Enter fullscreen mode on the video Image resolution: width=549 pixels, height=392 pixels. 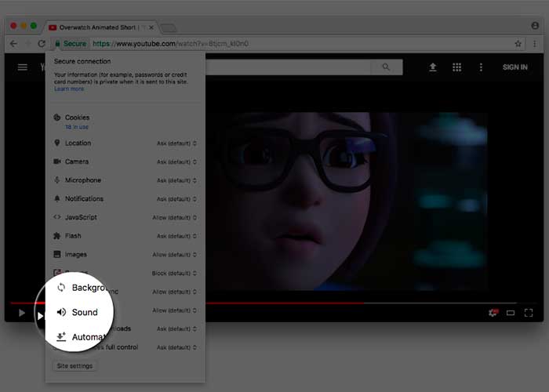coord(529,313)
